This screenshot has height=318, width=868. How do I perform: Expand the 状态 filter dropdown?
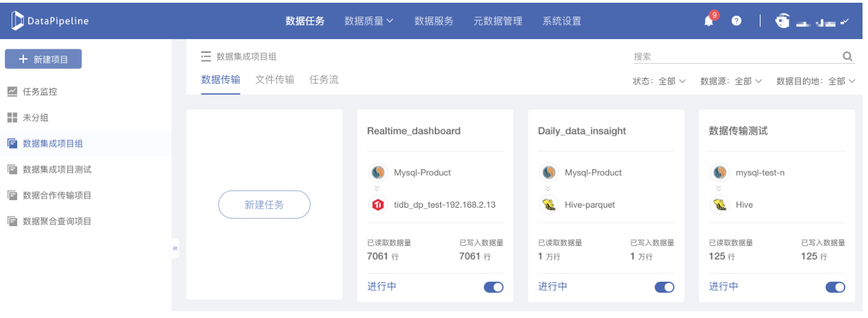pyautogui.click(x=659, y=81)
